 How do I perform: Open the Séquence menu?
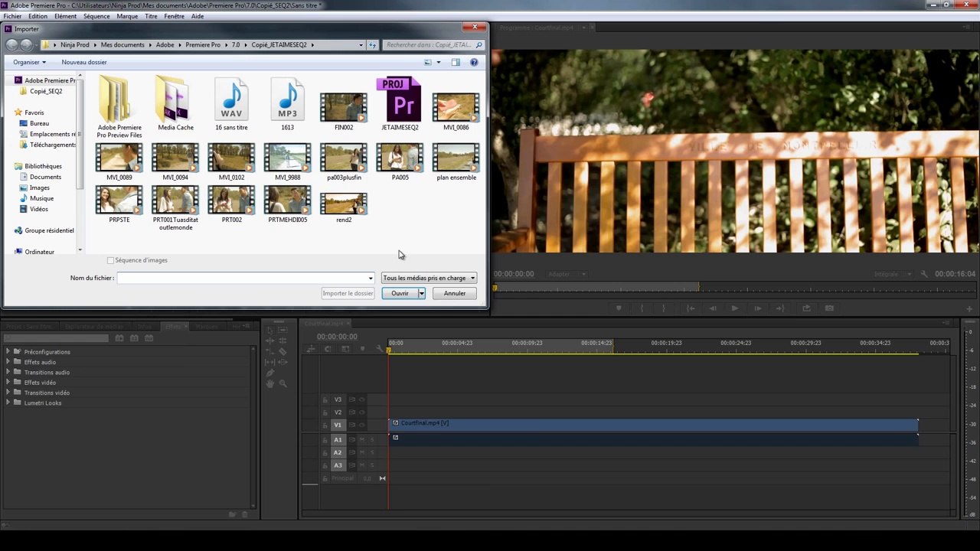pos(96,16)
